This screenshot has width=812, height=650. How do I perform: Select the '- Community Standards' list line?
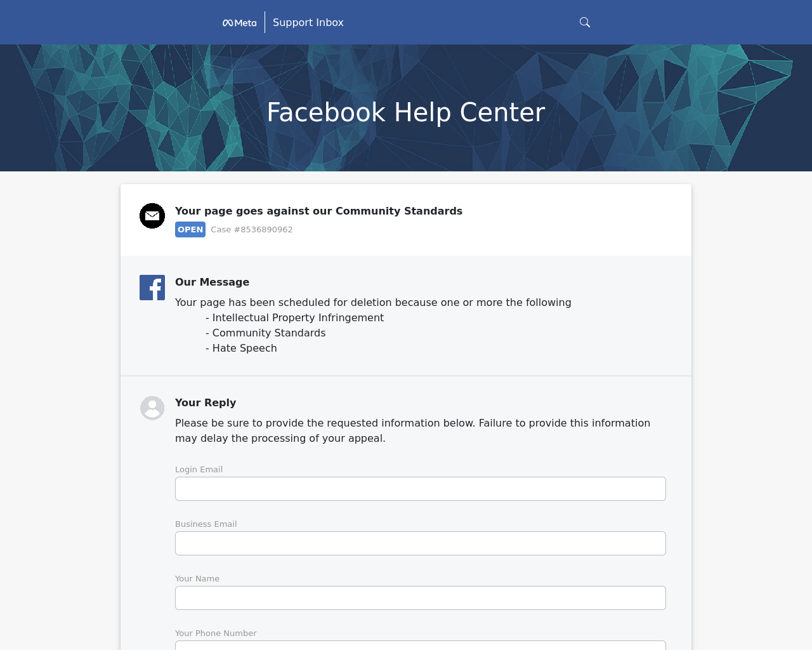pos(265,333)
